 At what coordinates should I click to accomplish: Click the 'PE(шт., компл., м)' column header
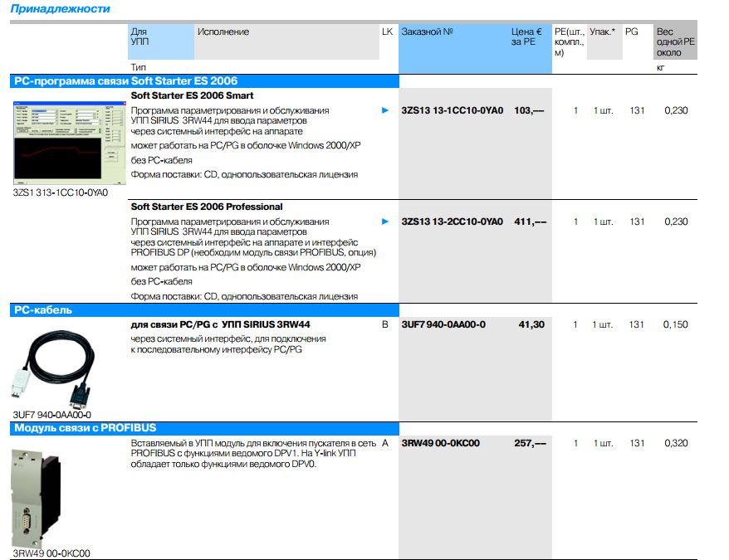pyautogui.click(x=569, y=41)
